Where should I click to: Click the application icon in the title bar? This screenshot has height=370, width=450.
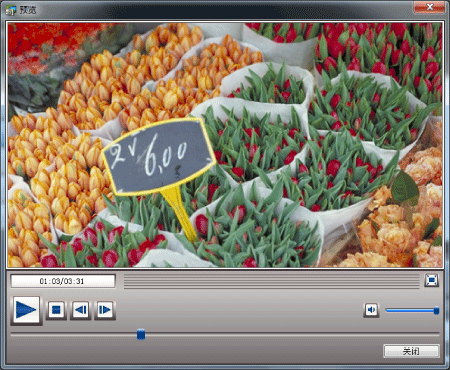[11, 10]
